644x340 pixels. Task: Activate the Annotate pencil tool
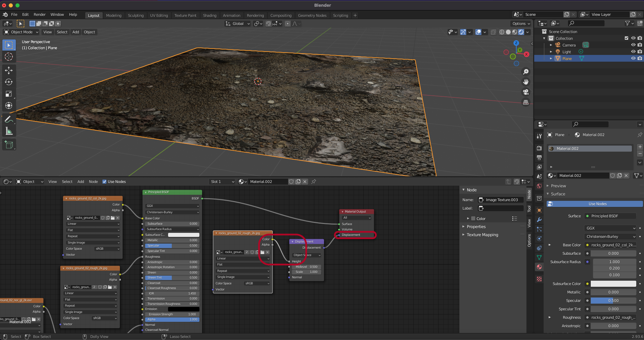9,119
